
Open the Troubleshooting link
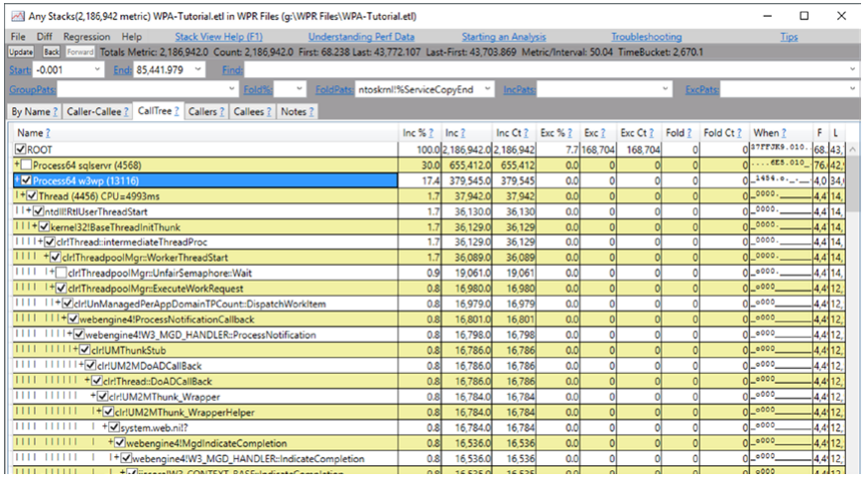tap(646, 37)
